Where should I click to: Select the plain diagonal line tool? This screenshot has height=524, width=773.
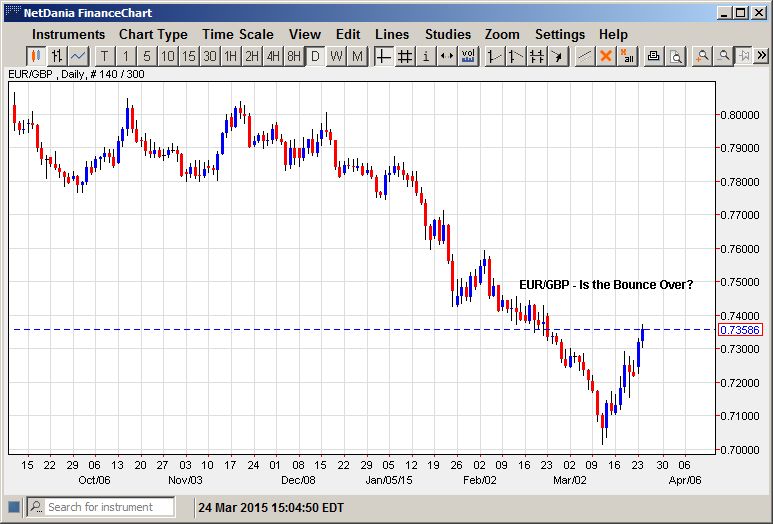[x=585, y=56]
